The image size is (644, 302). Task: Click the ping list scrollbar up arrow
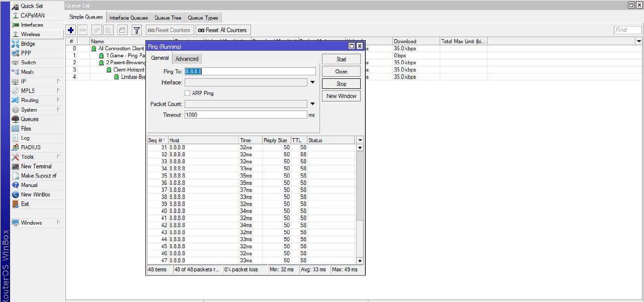[360, 148]
